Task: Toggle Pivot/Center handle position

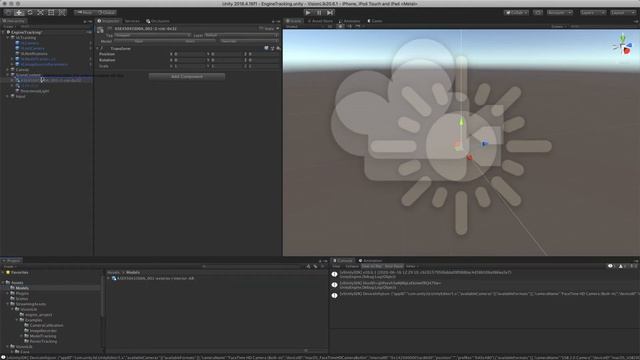Action: (84, 13)
